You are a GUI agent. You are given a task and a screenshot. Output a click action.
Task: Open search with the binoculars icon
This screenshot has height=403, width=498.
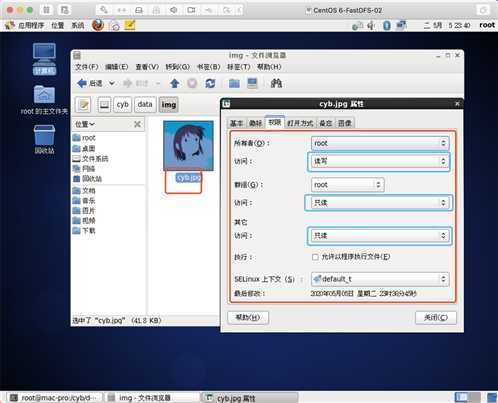(x=276, y=83)
